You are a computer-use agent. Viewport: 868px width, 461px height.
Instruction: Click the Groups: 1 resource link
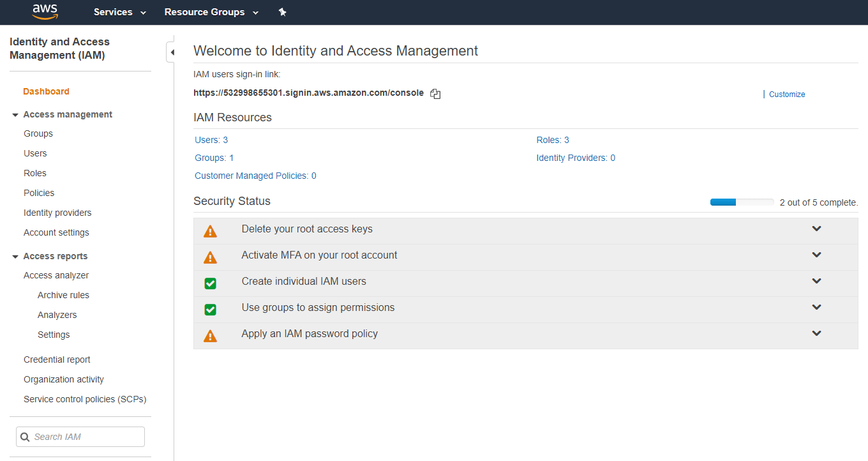click(214, 158)
